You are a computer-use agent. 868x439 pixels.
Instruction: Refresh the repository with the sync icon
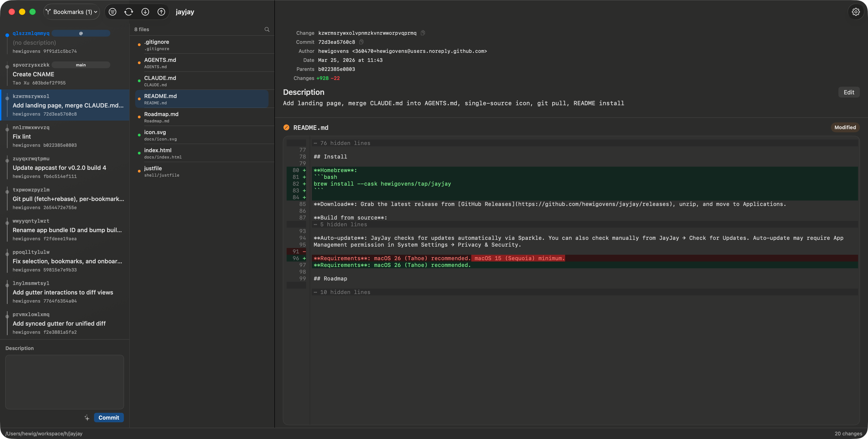click(x=129, y=12)
